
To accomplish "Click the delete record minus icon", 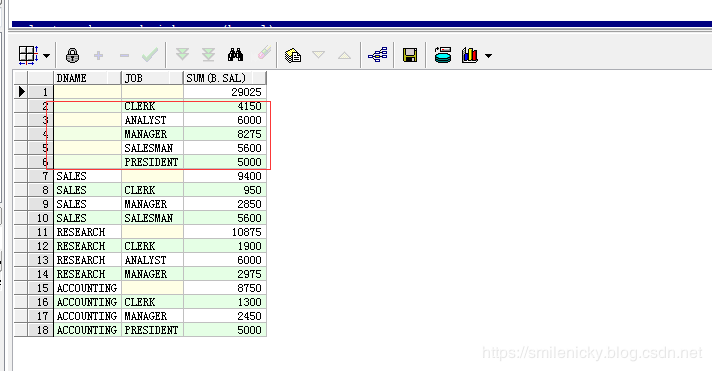I will click(x=124, y=55).
